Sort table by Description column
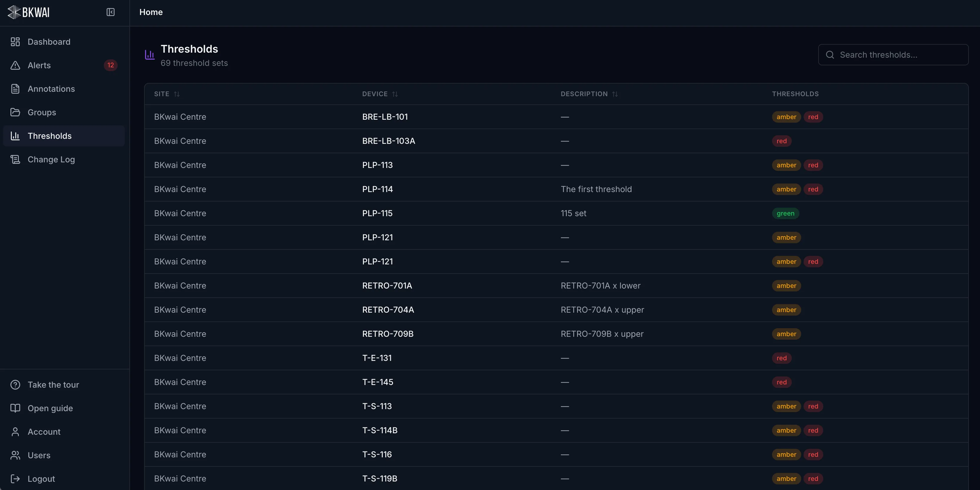The image size is (980, 490). 589,94
